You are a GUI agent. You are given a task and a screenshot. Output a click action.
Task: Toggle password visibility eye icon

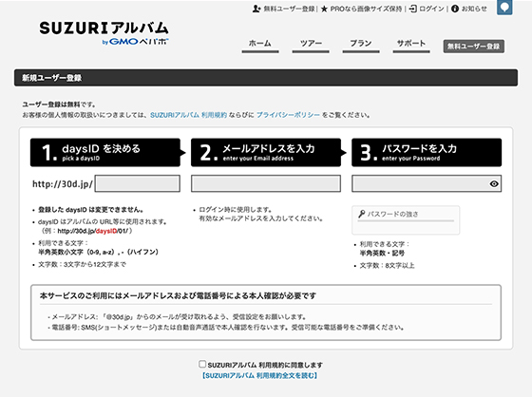(494, 183)
